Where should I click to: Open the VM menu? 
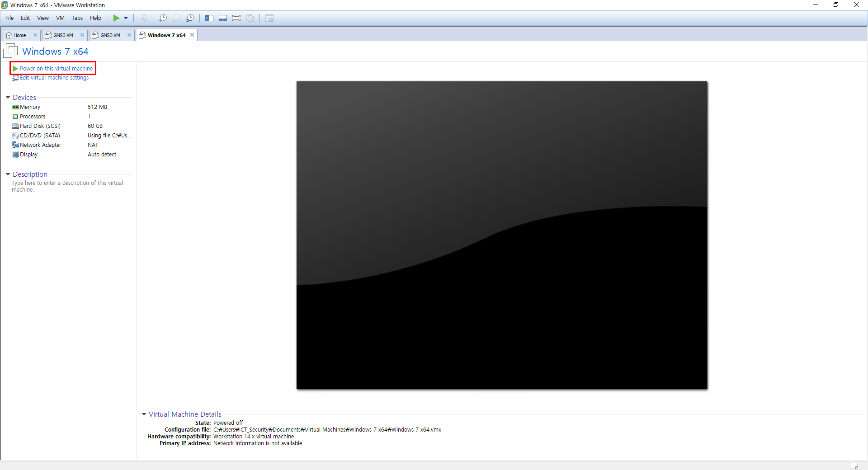(x=60, y=18)
